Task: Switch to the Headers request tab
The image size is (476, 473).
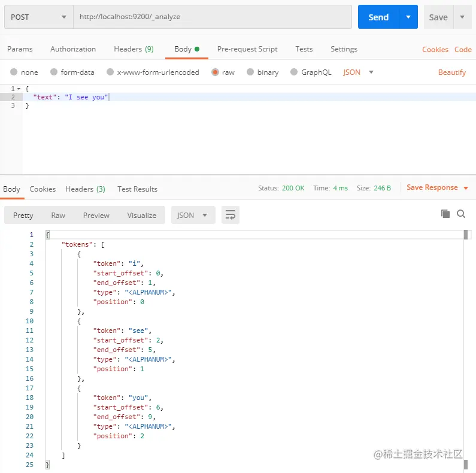Action: 133,49
